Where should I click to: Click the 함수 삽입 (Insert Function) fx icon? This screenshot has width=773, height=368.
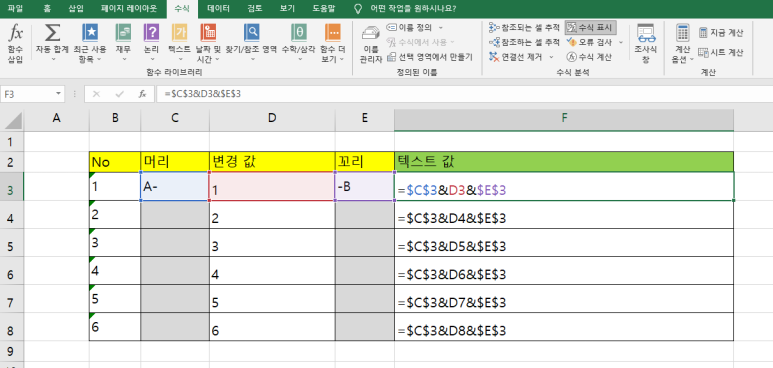point(15,33)
